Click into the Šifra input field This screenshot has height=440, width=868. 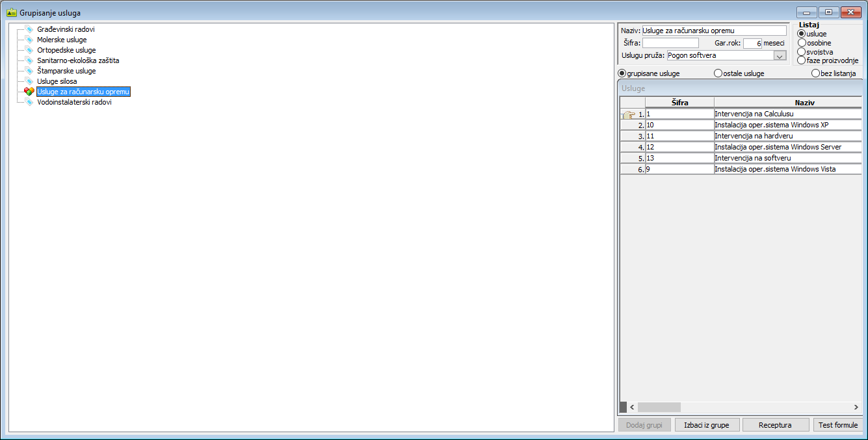click(670, 43)
